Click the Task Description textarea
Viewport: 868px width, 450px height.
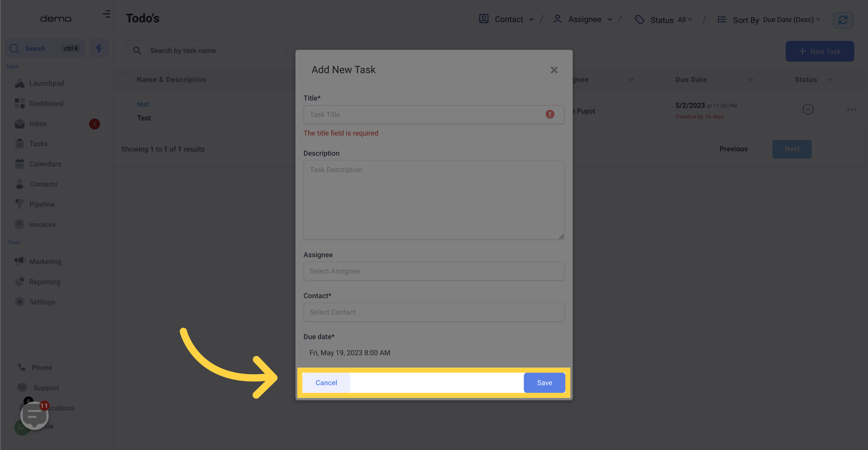434,200
